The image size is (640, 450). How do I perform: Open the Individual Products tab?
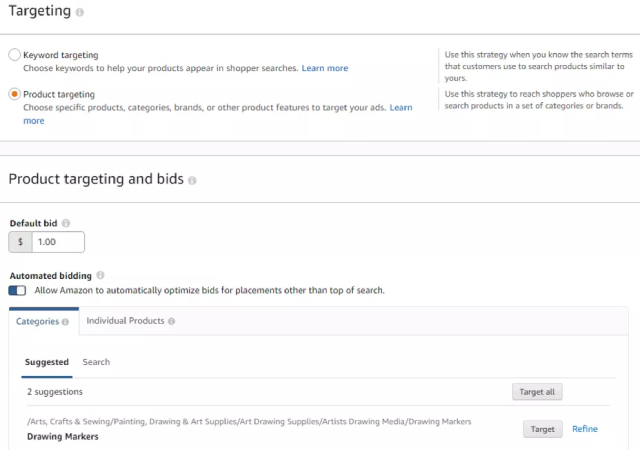[125, 321]
